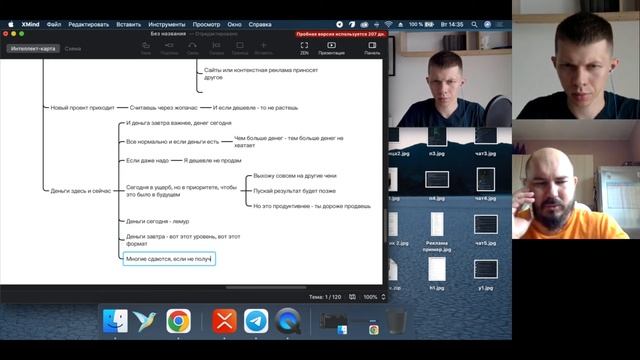Click the clock showing Вт 14:35
The height and width of the screenshot is (360, 640).
coord(452,24)
